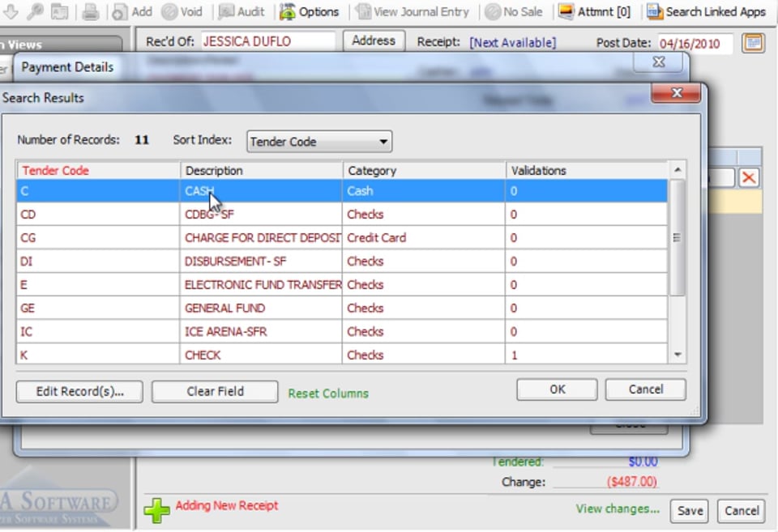Click View Journal Entry in toolbar

point(413,11)
